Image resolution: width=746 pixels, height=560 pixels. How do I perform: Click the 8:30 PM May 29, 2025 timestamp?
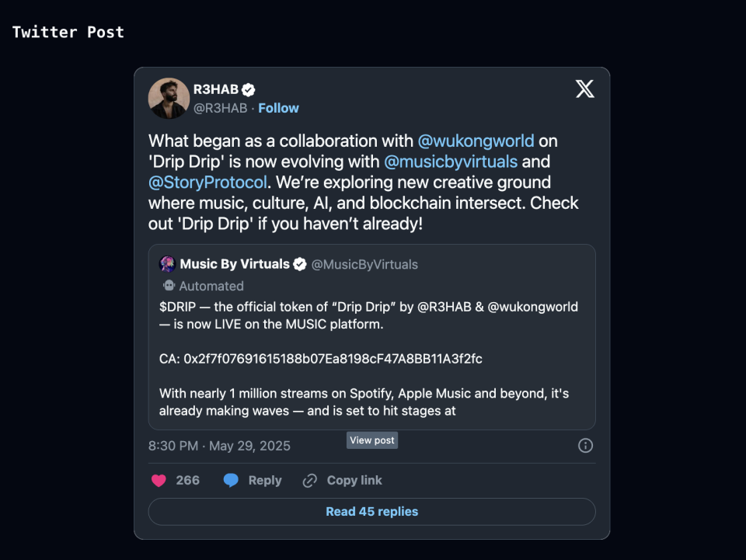(x=219, y=446)
